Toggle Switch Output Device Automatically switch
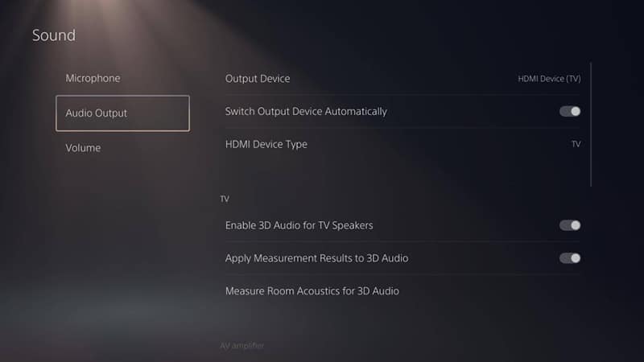The height and width of the screenshot is (362, 644). click(x=570, y=111)
